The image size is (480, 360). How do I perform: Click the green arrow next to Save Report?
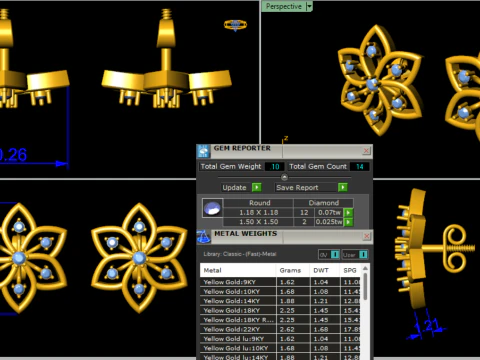(x=343, y=187)
